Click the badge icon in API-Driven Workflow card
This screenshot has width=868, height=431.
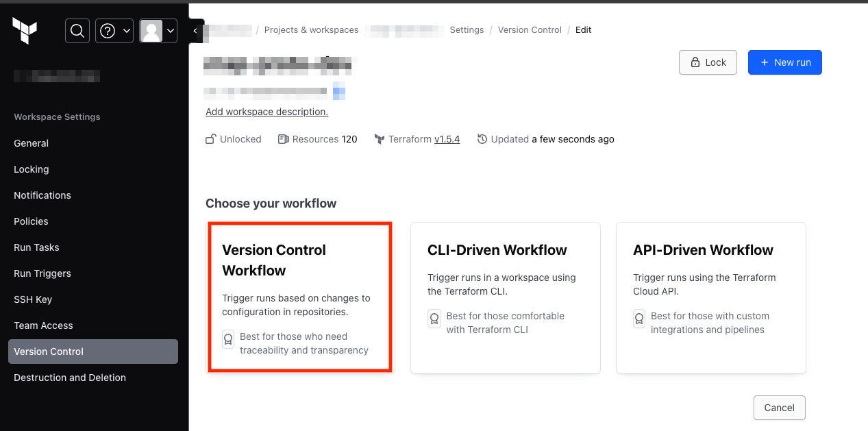638,319
